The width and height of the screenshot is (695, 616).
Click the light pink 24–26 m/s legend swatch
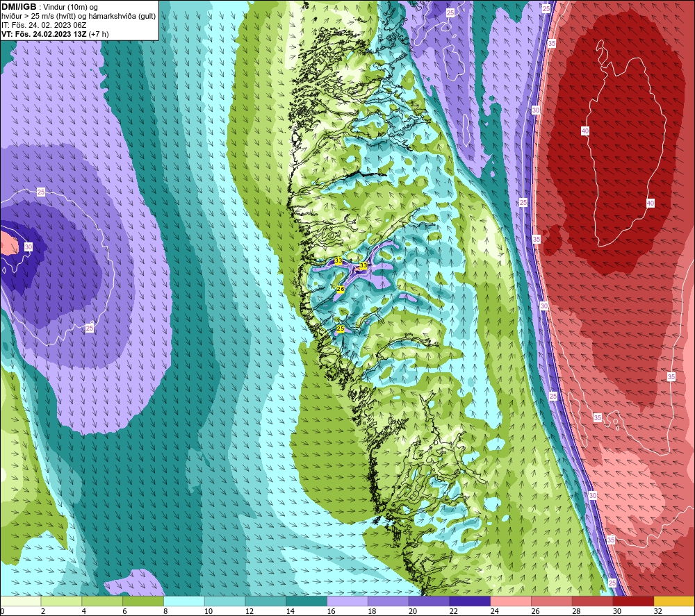[511, 601]
